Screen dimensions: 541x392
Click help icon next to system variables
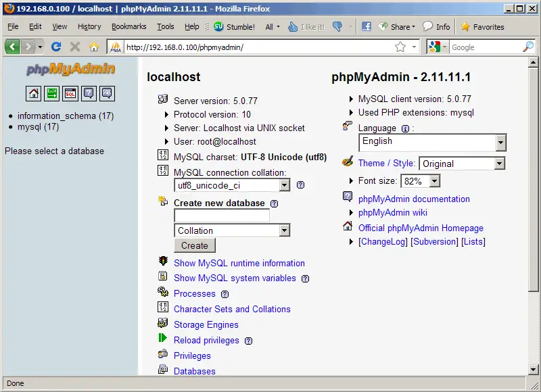point(306,279)
